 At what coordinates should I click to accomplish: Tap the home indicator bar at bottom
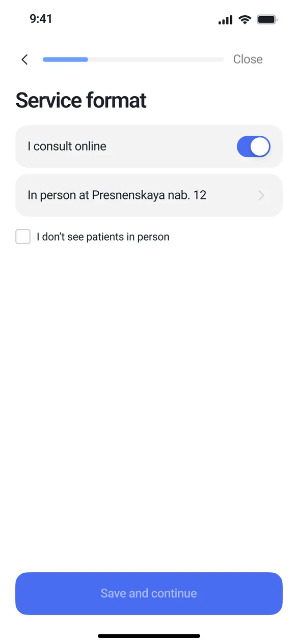[x=149, y=636]
